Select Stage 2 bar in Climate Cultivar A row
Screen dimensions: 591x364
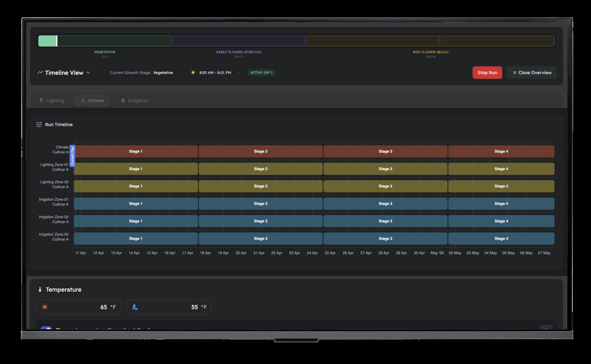coord(261,152)
